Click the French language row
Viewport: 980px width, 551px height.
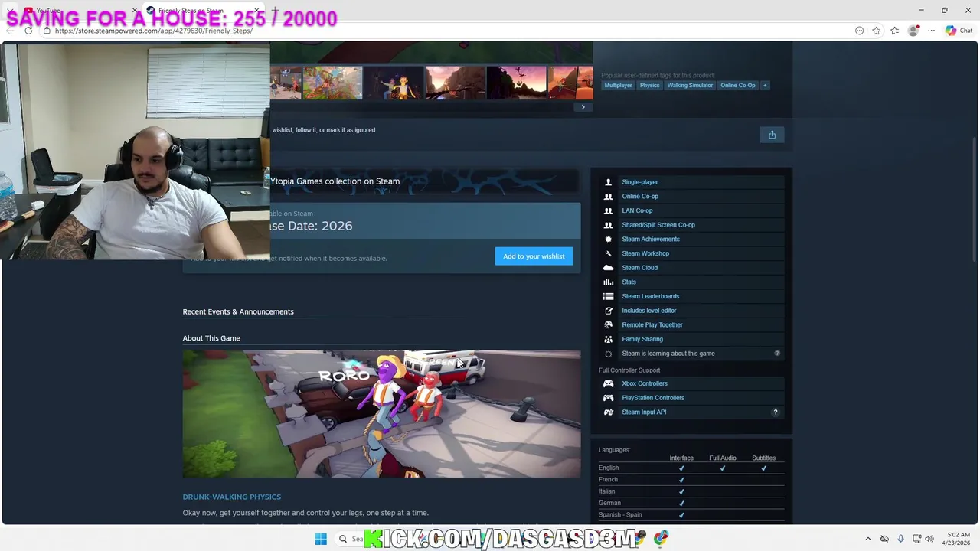click(691, 480)
